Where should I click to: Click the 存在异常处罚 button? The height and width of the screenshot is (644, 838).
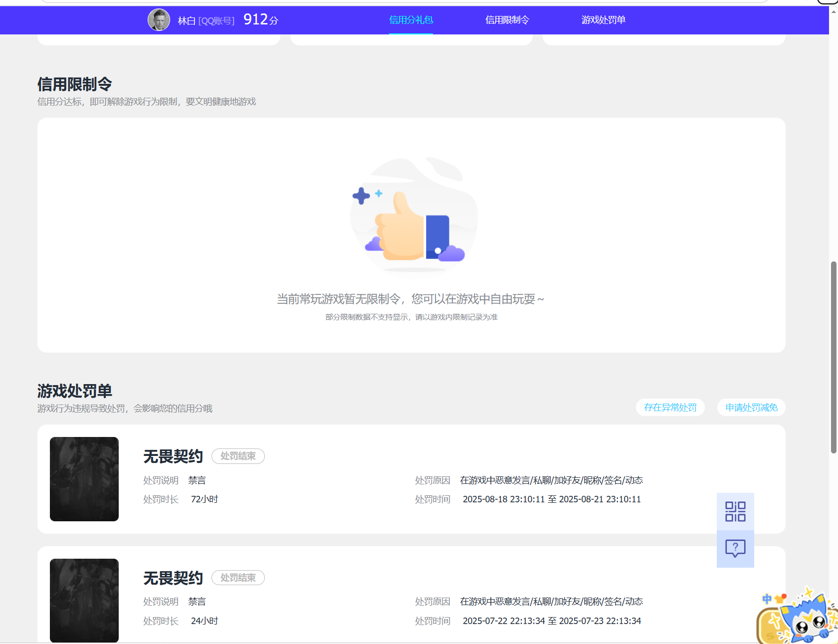click(x=670, y=408)
